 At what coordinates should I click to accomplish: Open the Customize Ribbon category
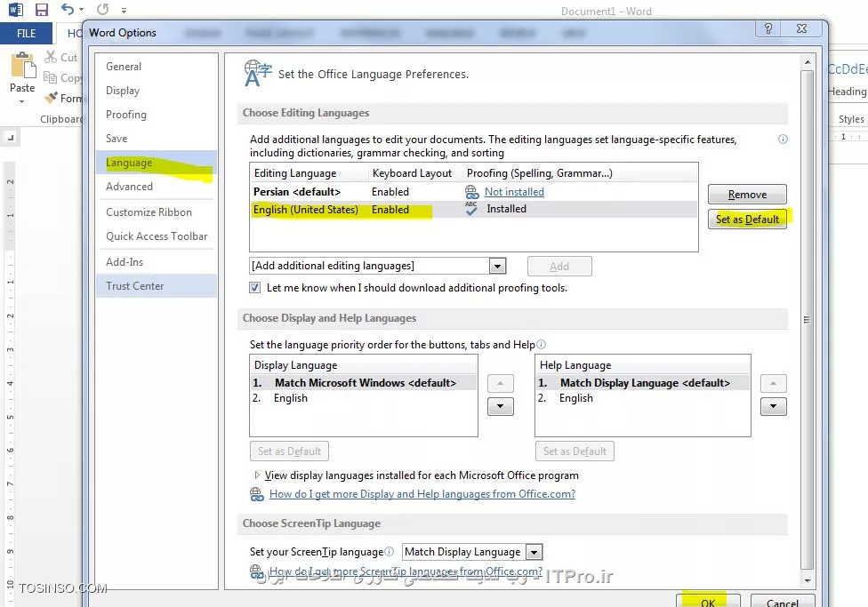[157, 212]
